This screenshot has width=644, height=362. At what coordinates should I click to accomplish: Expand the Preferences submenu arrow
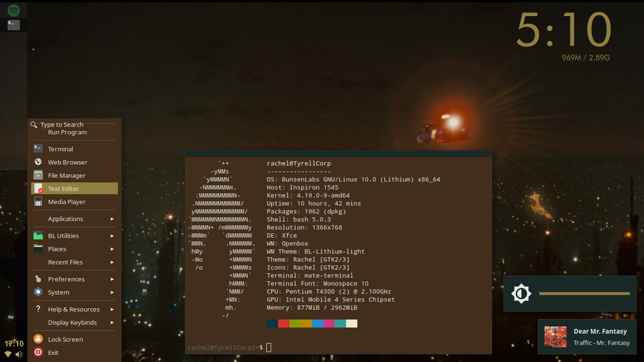click(x=112, y=279)
